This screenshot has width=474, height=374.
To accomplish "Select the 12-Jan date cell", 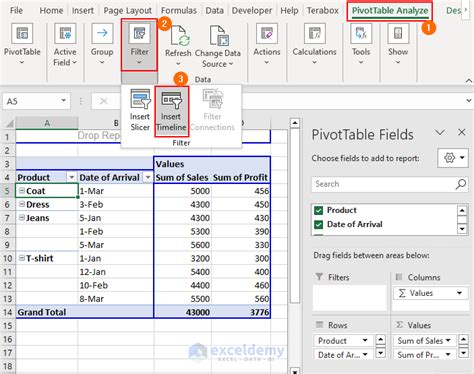I will pos(115,272).
